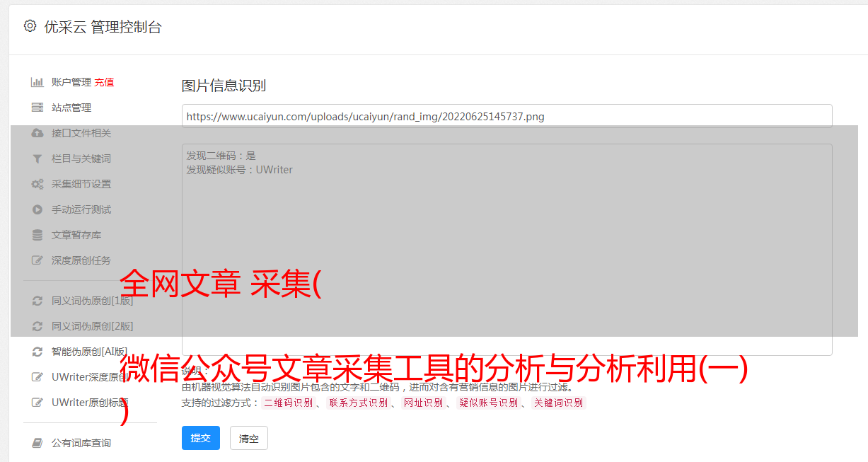
Task: Click the bar chart icon for 账户管理
Action: tap(37, 82)
